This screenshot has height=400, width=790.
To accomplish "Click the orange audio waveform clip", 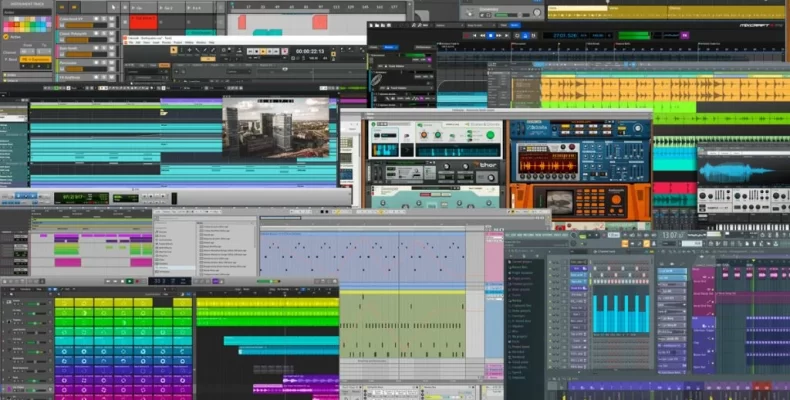I will click(640, 90).
